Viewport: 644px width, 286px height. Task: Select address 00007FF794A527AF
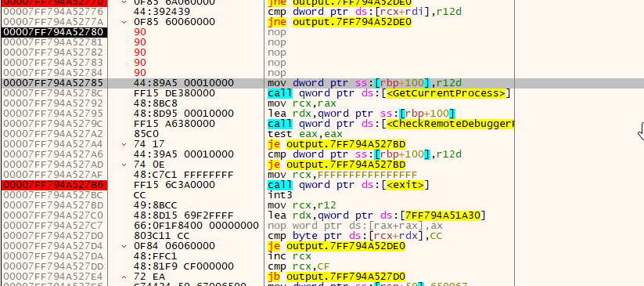[53, 175]
